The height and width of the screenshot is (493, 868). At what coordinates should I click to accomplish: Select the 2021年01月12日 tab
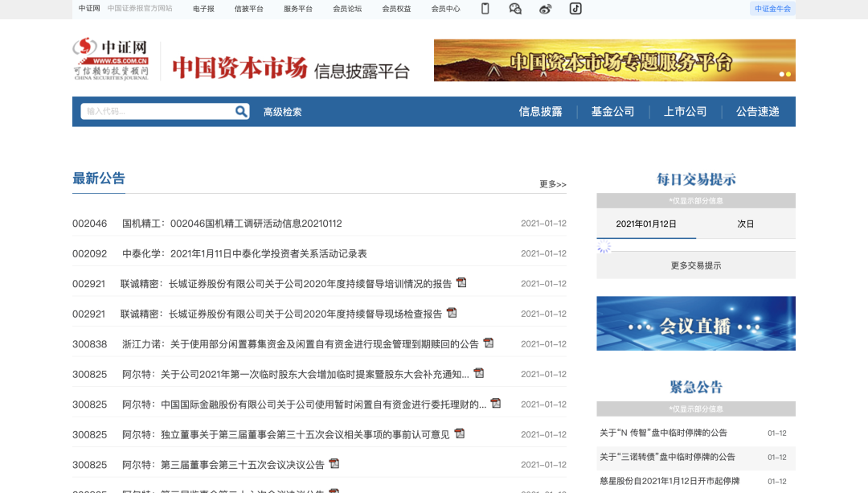point(646,224)
